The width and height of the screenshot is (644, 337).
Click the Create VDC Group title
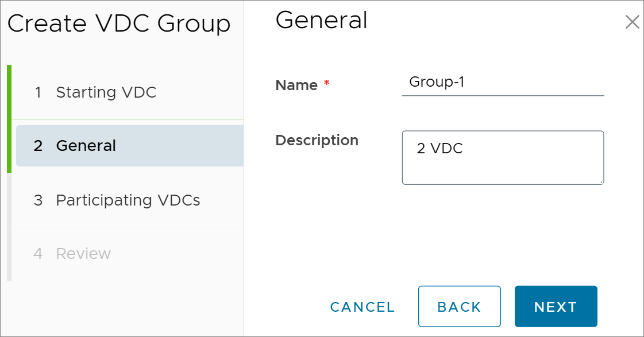[x=119, y=24]
